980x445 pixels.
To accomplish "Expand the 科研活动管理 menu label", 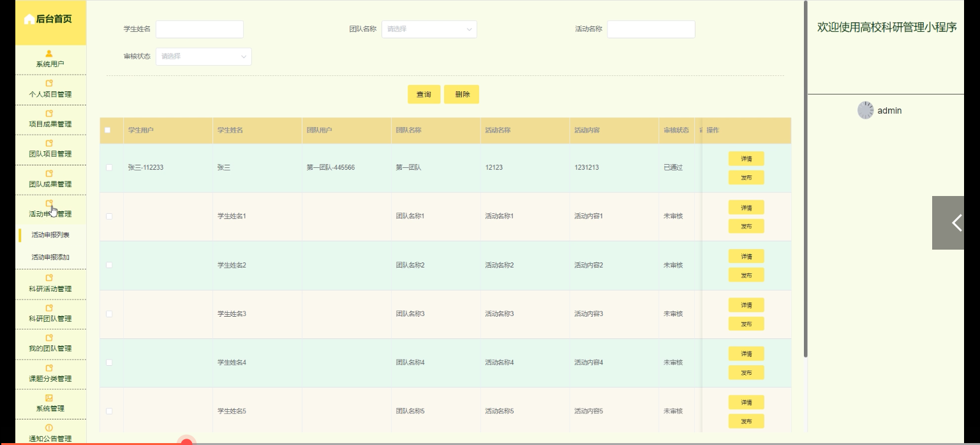I will point(50,289).
